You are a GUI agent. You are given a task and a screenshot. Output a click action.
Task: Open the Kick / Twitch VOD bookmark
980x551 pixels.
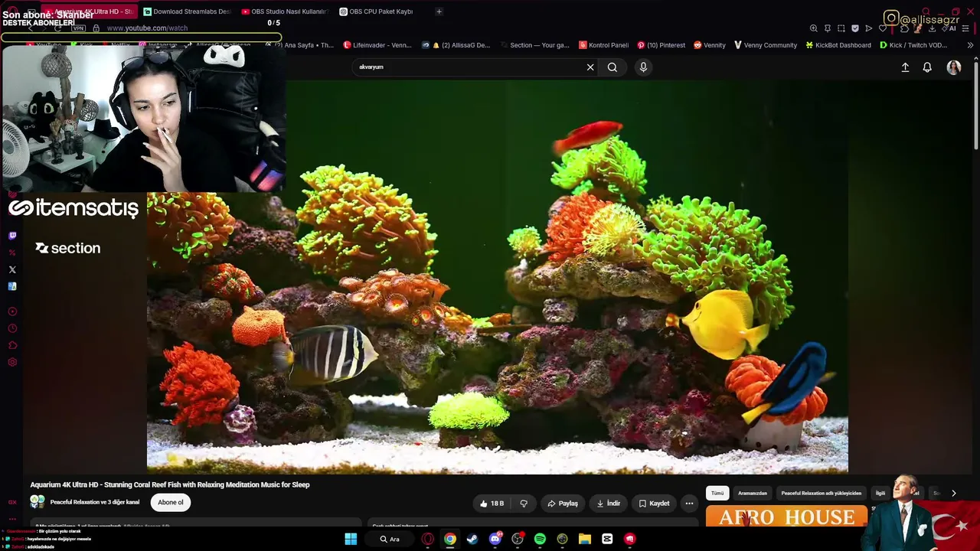913,45
